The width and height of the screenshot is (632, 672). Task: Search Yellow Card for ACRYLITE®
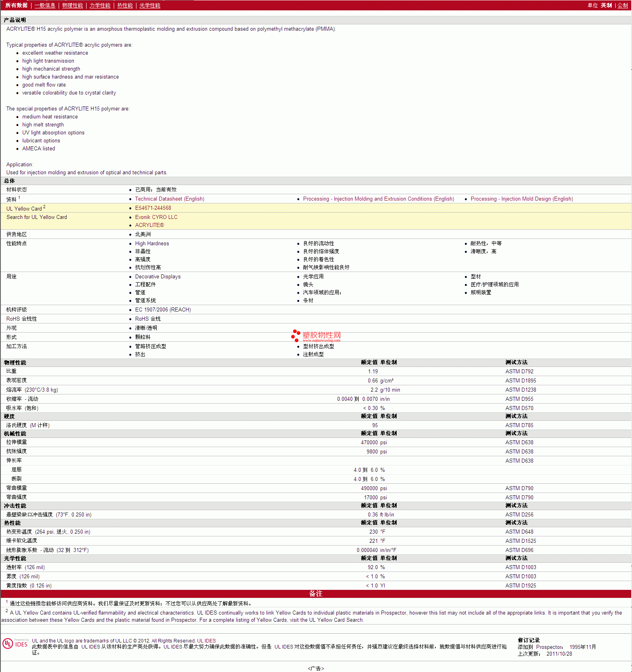click(149, 225)
